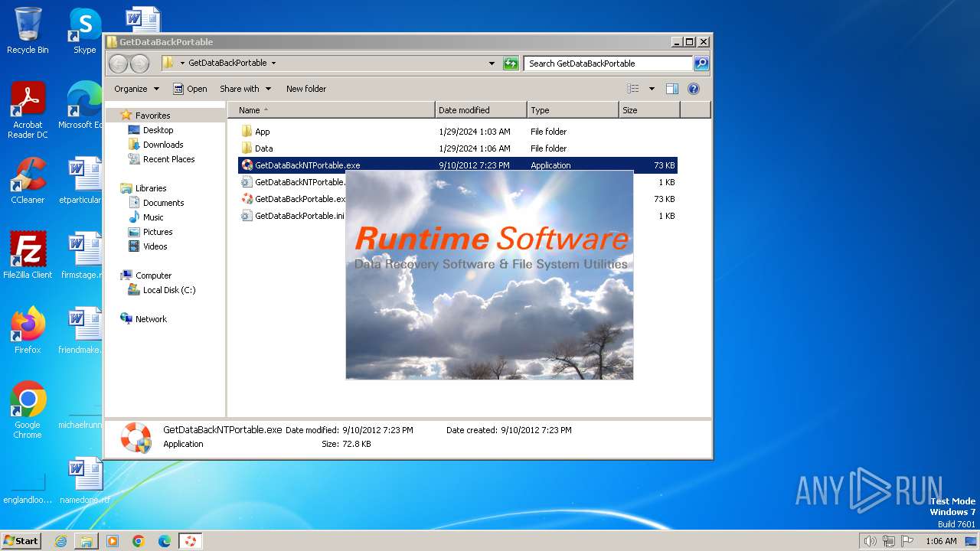Open the friendmake Word document on desktop
980x551 pixels.
coord(81,331)
